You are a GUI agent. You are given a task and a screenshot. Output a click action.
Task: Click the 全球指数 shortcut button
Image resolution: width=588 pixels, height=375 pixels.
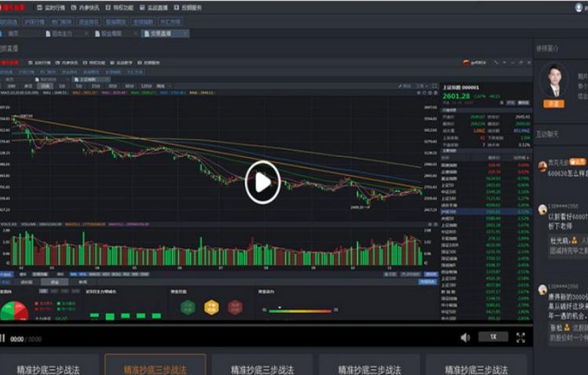(x=143, y=22)
